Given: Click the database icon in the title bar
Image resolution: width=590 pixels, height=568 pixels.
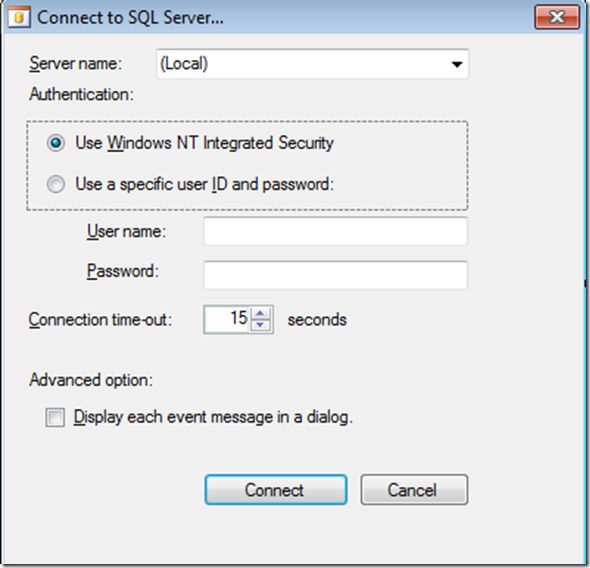Looking at the screenshot, I should coord(19,17).
